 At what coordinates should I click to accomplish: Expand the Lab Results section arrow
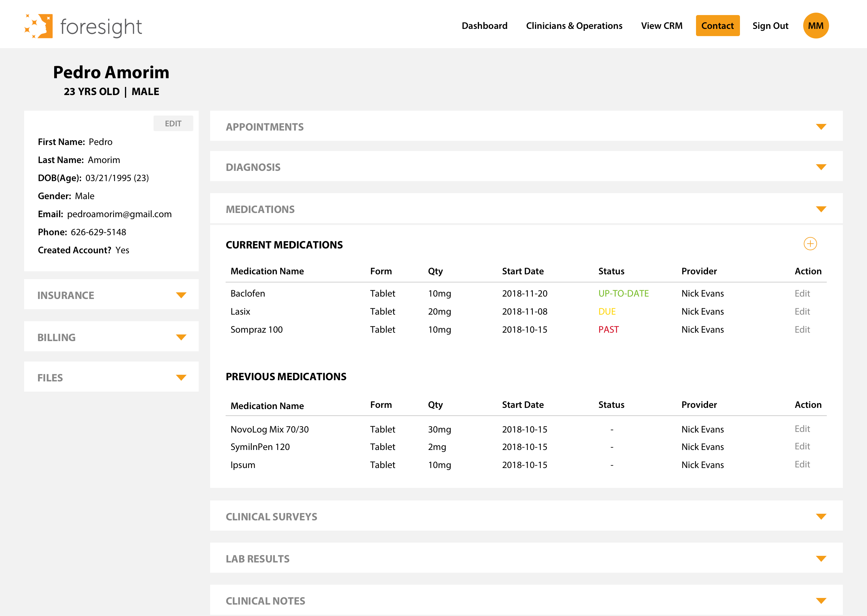click(x=821, y=558)
